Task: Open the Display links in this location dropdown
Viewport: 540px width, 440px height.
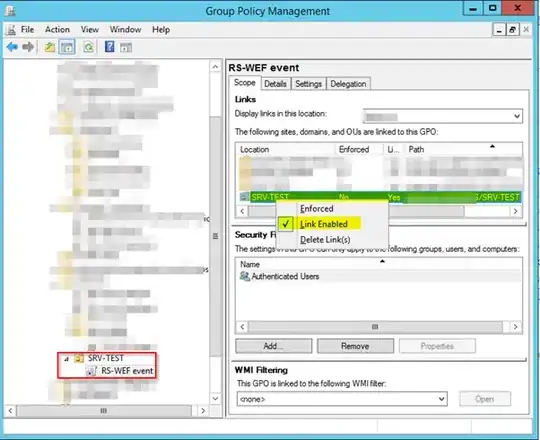Action: [x=517, y=116]
